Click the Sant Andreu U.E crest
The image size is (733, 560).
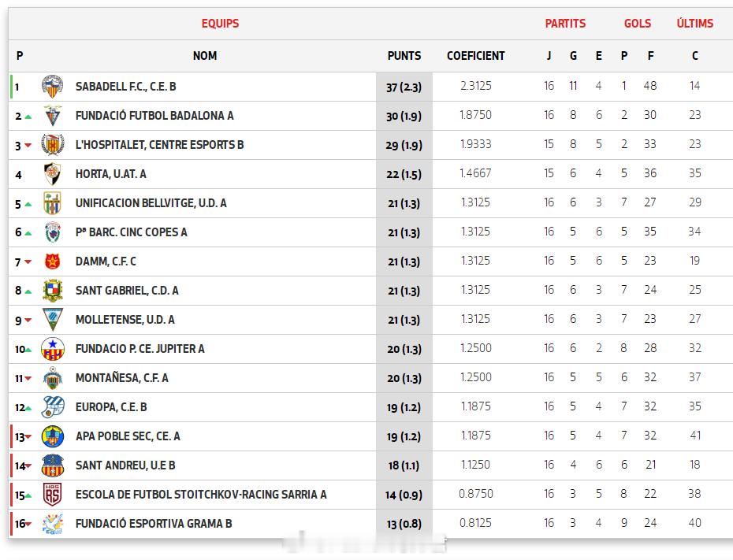coord(52,465)
